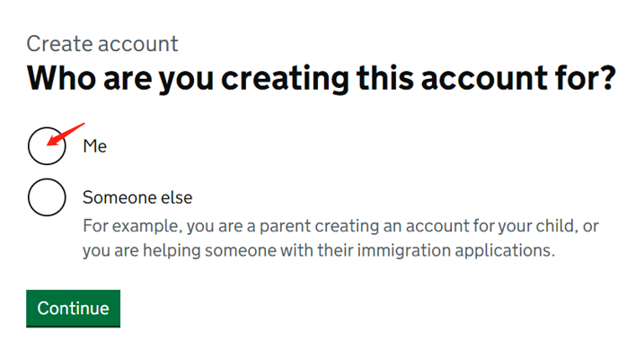Click the hint line starting "For example"

[x=341, y=226]
